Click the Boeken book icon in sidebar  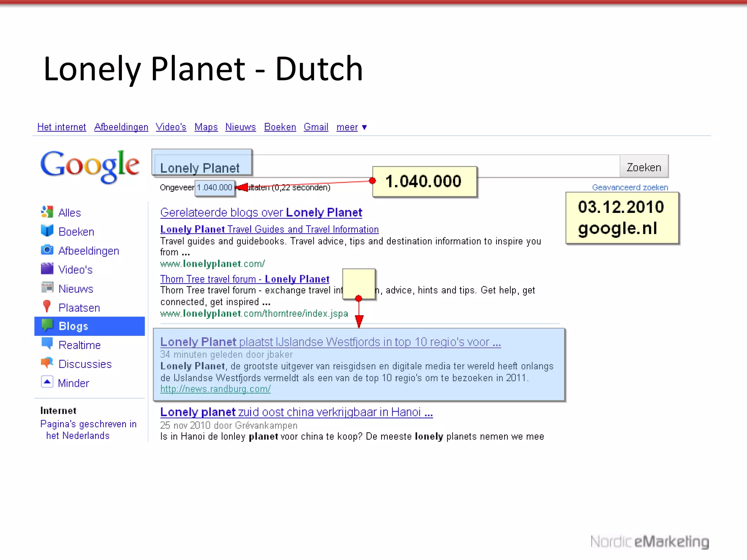coord(47,231)
